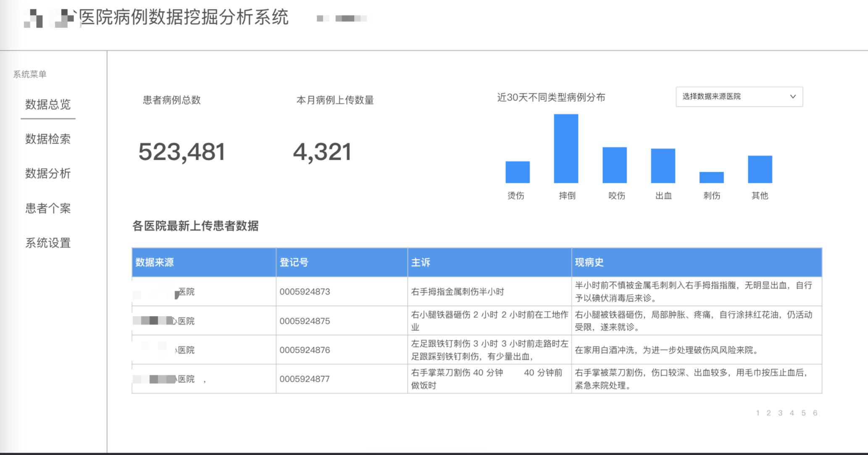Select 数据分析 sidebar menu
This screenshot has width=868, height=455.
tap(48, 174)
